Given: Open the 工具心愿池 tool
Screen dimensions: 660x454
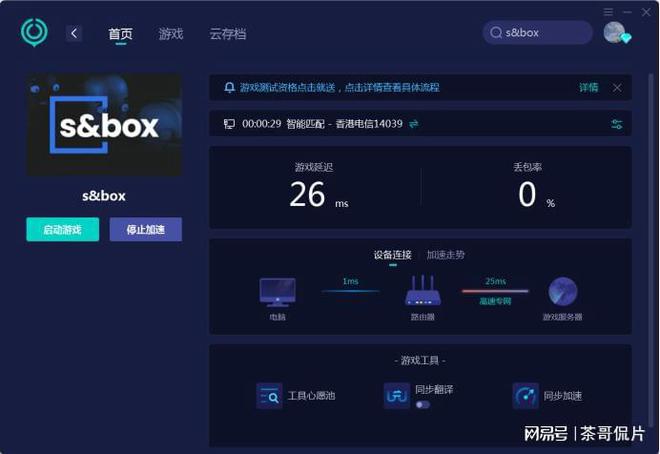Looking at the screenshot, I should coord(295,396).
